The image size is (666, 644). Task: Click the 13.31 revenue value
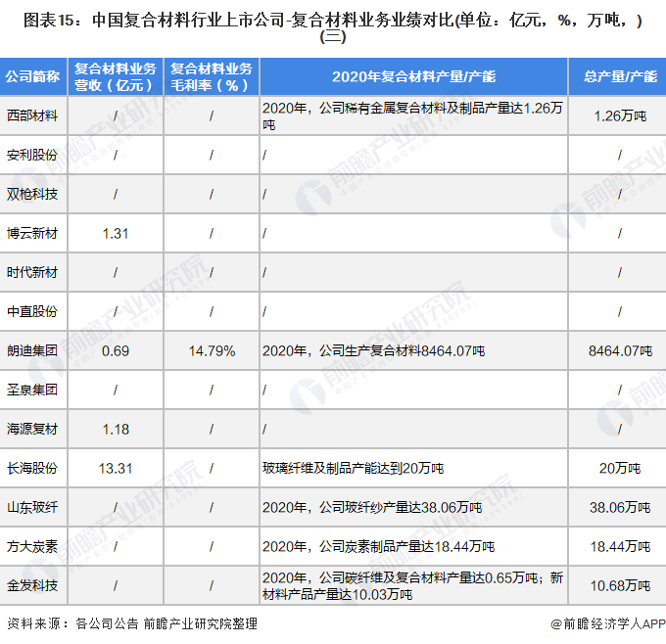116,468
